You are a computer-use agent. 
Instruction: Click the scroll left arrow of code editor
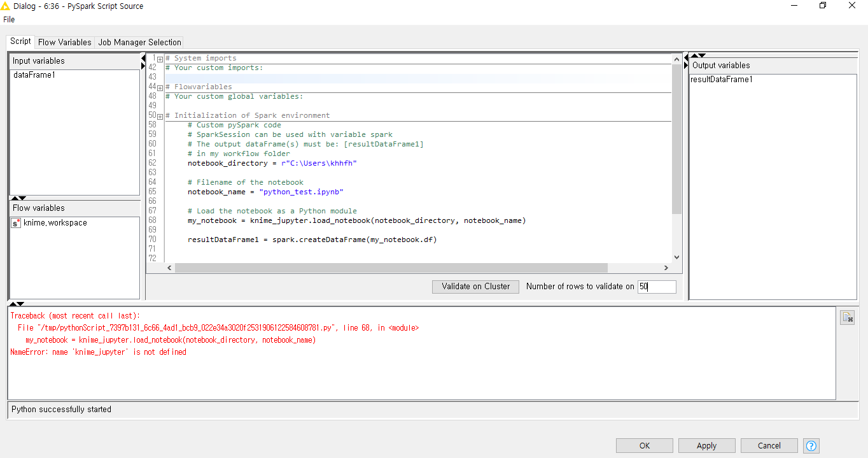[x=170, y=268]
